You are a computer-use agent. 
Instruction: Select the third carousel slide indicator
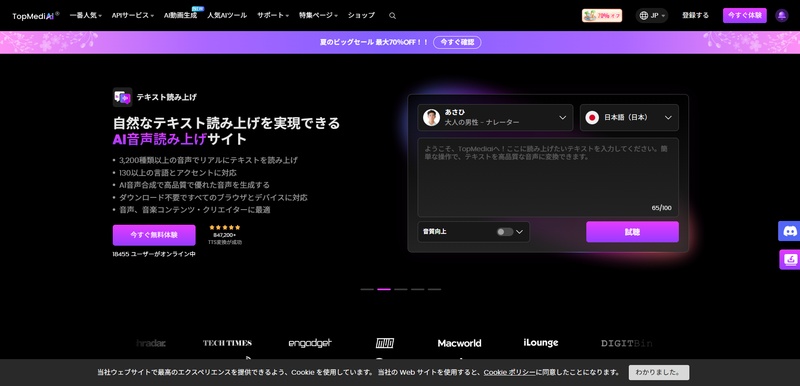pyautogui.click(x=401, y=289)
